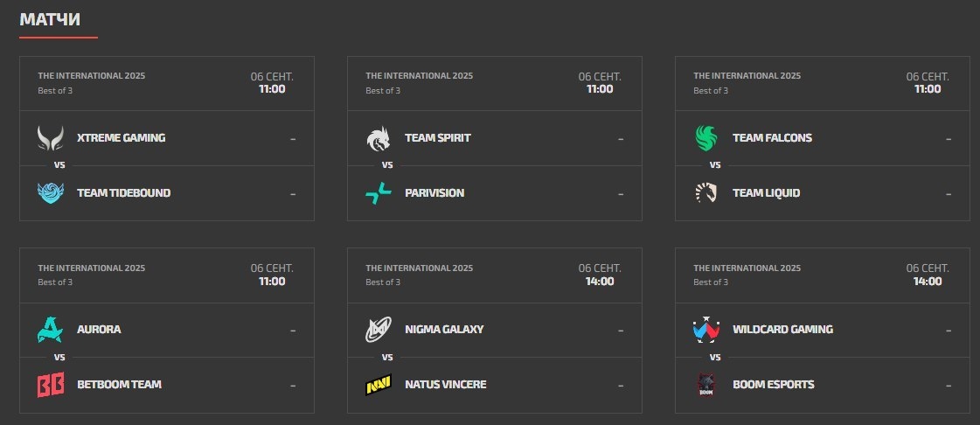
Task: Click the Wildcard Gaming logo
Action: pos(705,330)
